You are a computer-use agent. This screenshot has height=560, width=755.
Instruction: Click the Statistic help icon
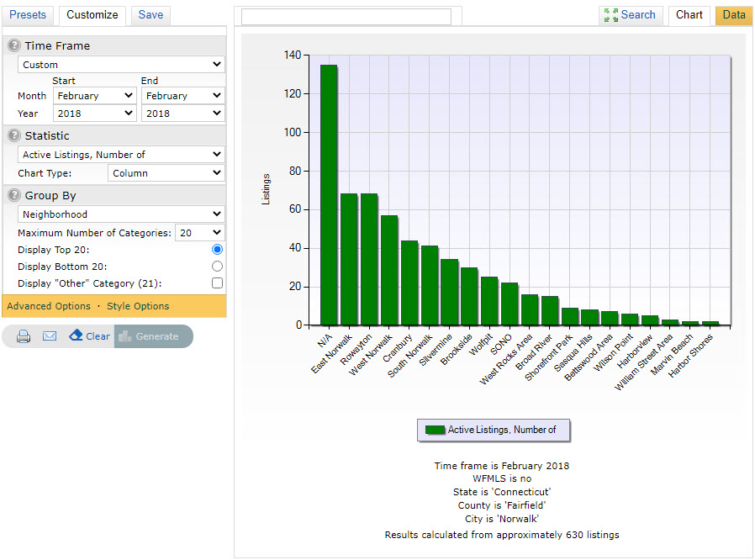pos(14,135)
